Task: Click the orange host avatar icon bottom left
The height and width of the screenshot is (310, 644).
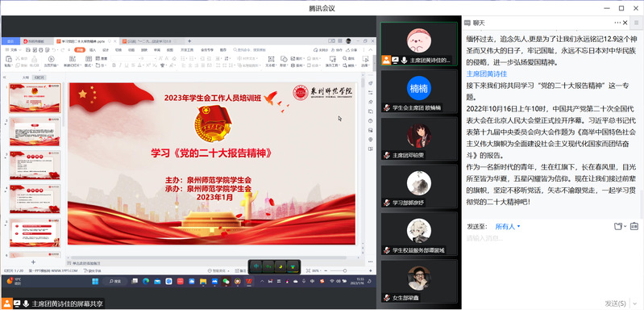Action: click(7, 304)
